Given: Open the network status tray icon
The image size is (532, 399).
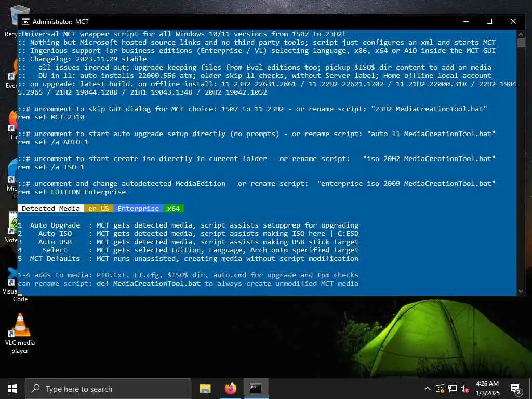Looking at the screenshot, I should 453,389.
